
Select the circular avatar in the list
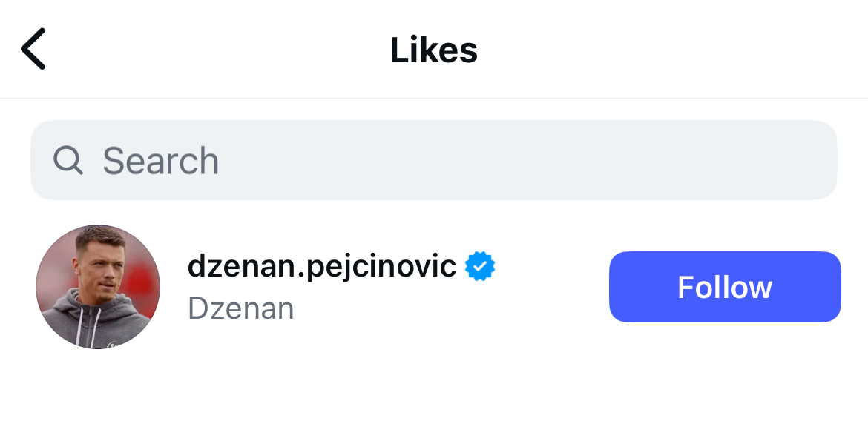click(98, 287)
